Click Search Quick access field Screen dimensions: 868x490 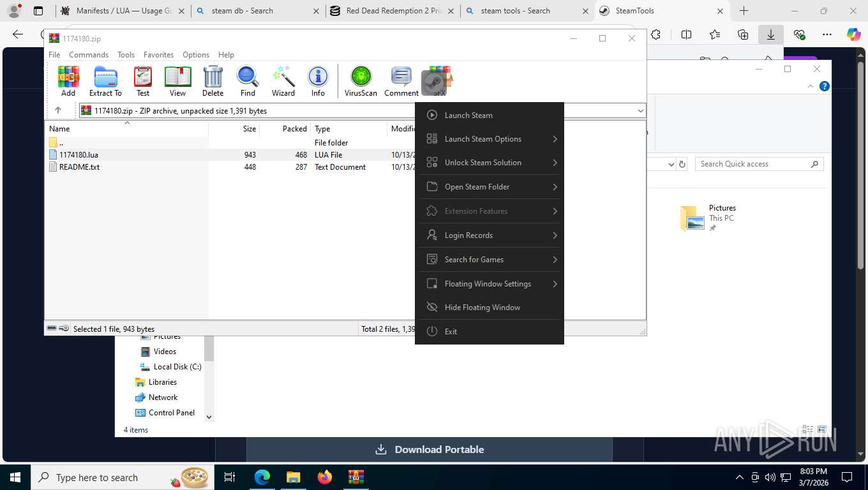(759, 164)
